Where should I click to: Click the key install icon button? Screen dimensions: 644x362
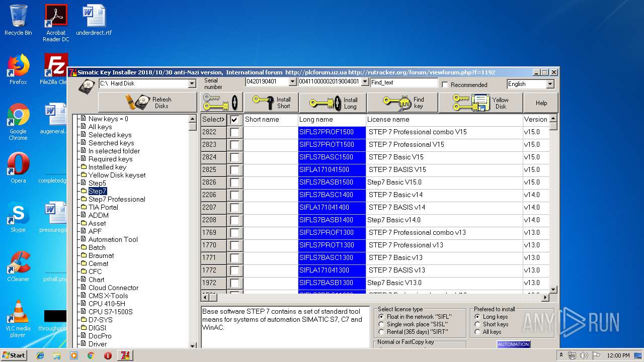[222, 103]
